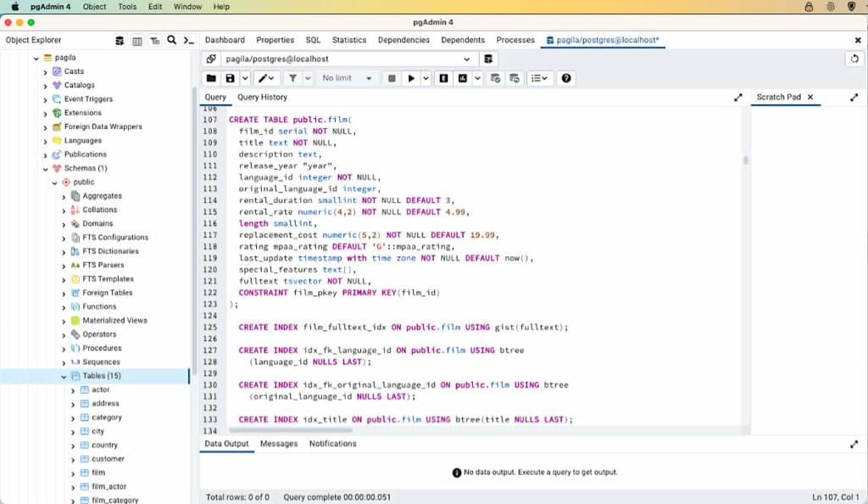Click the Explain query icon
The image size is (868, 504).
coord(444,78)
